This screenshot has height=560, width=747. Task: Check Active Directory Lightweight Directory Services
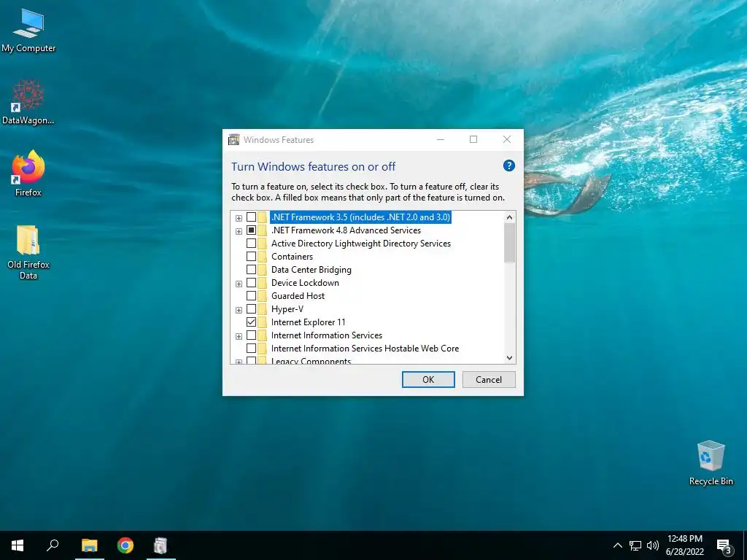pyautogui.click(x=251, y=244)
